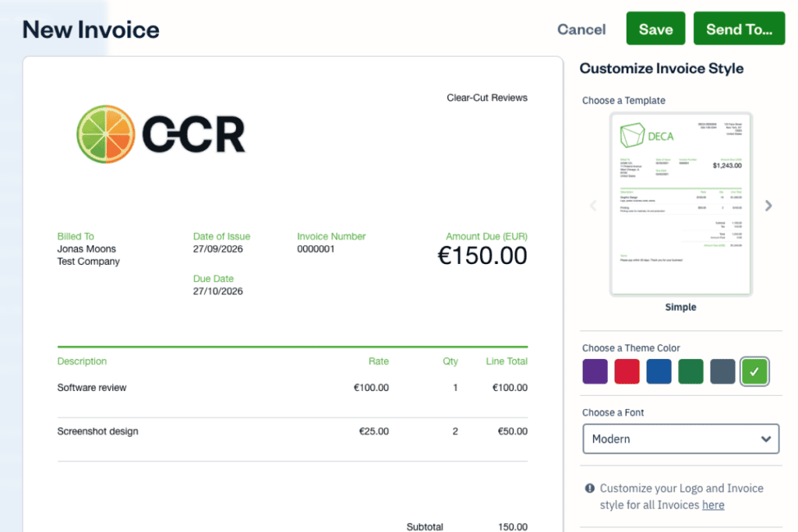
Task: Click the Subtotal label
Action: point(425,527)
